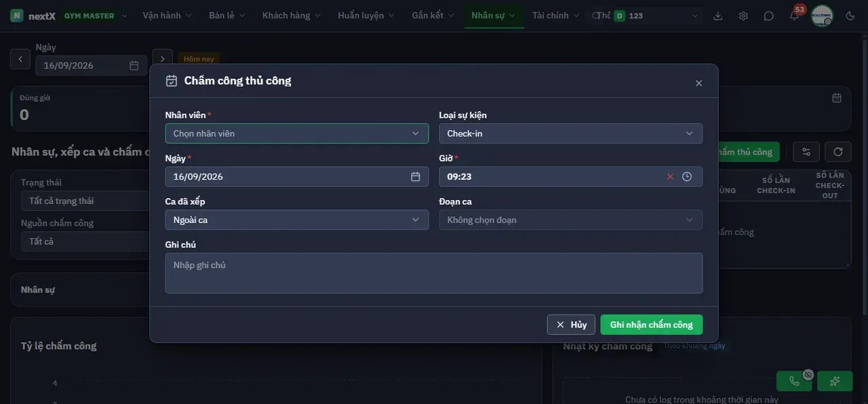Open calendar icon in dialog Ngày field
The image size is (868, 404).
416,176
